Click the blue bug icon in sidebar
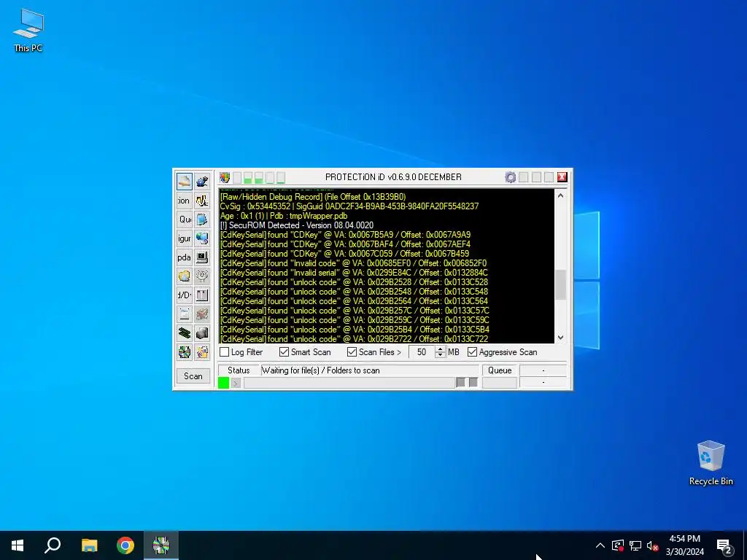 [x=202, y=182]
